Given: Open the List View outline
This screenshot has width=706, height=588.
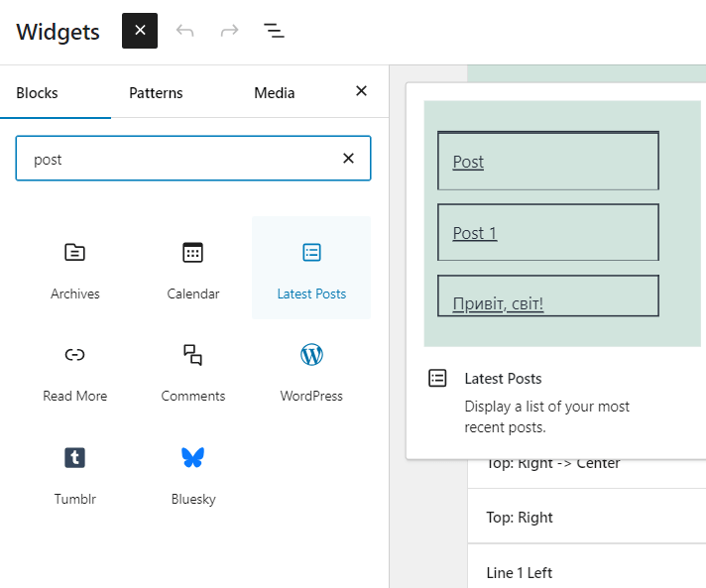Looking at the screenshot, I should coord(274,31).
